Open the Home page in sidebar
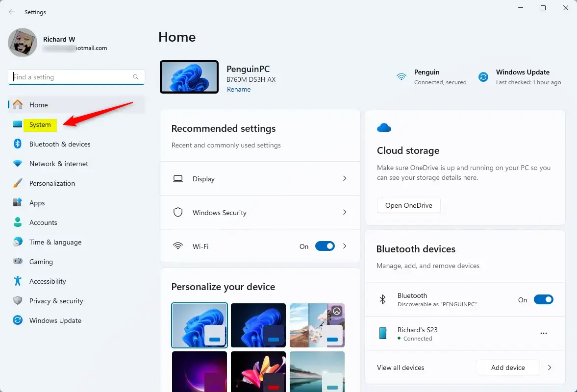The image size is (577, 392). 76,105
